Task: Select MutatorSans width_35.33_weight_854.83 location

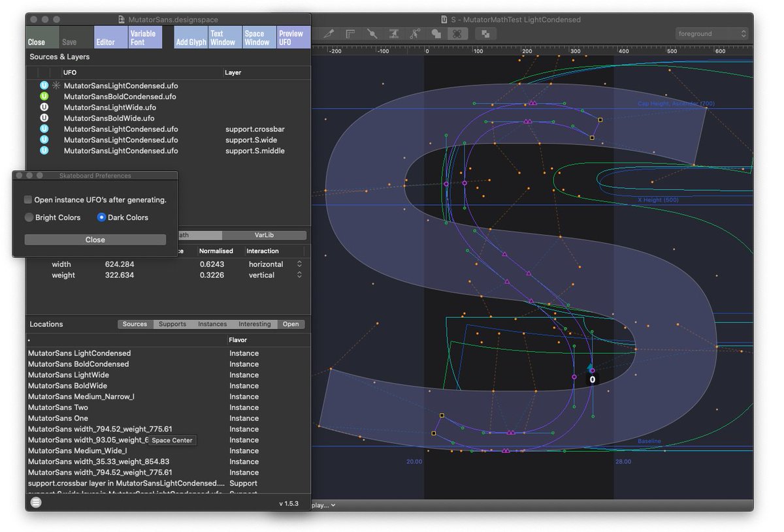Action: [x=168, y=462]
